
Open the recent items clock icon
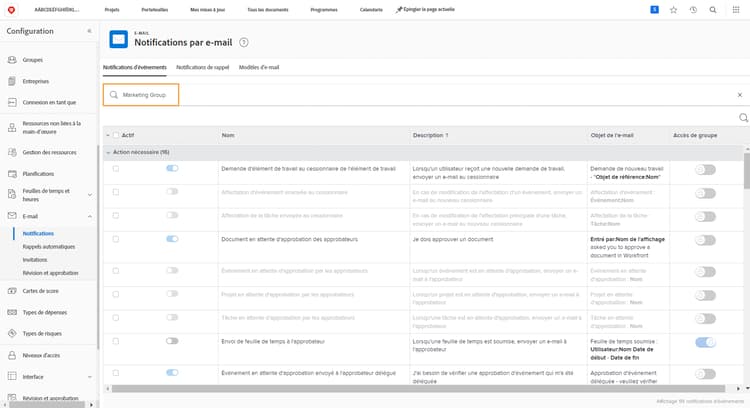point(693,10)
